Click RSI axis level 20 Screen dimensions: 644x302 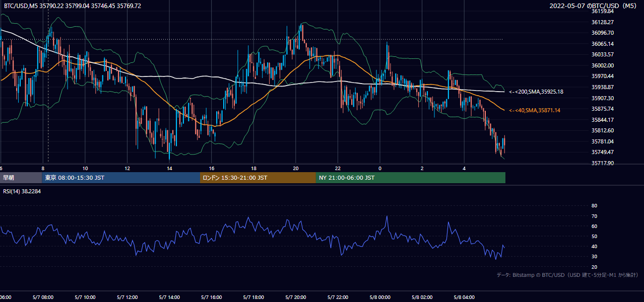coord(594,267)
